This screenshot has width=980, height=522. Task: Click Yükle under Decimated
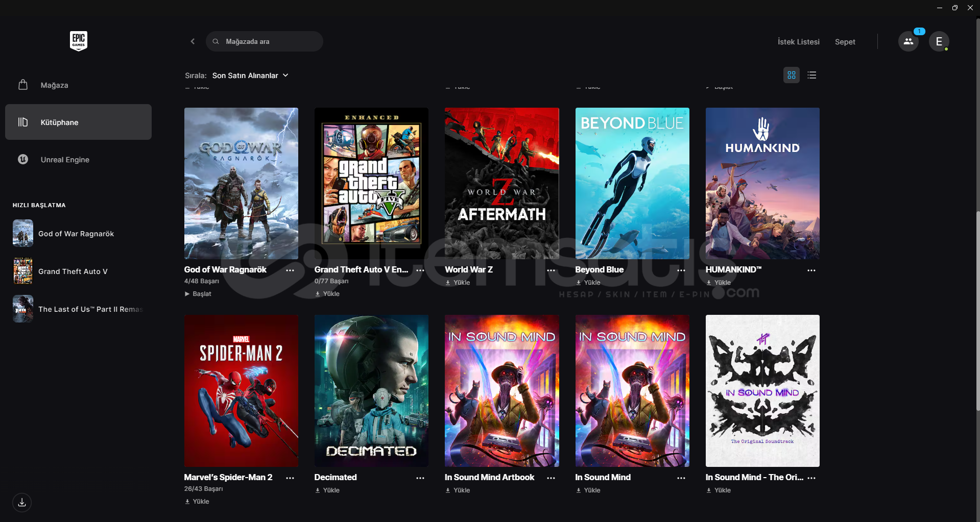pyautogui.click(x=327, y=490)
